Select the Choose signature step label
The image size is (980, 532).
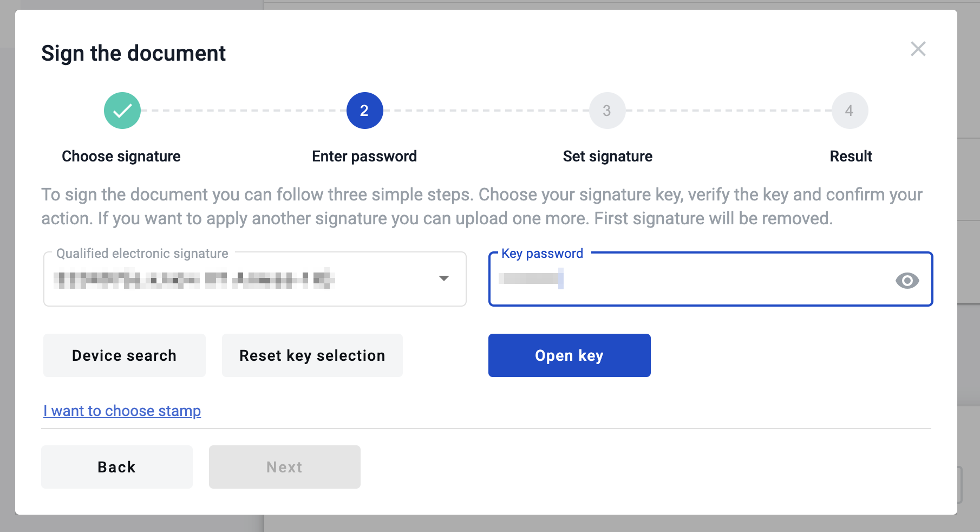121,156
